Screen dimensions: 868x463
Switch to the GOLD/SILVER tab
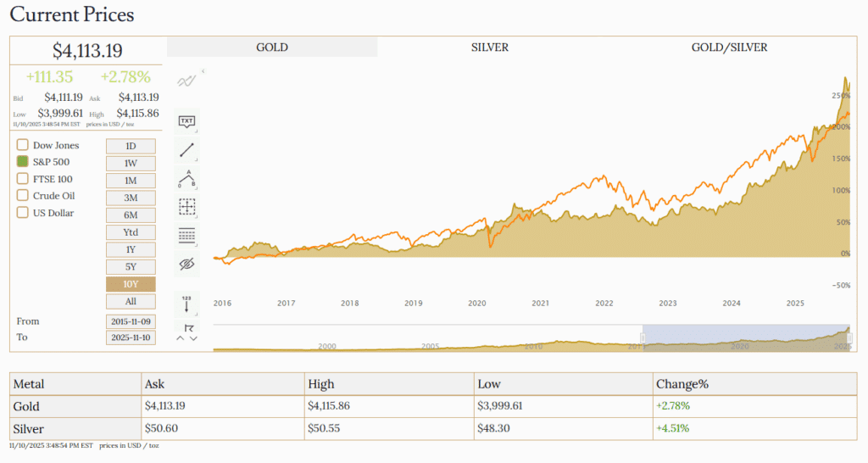coord(729,47)
